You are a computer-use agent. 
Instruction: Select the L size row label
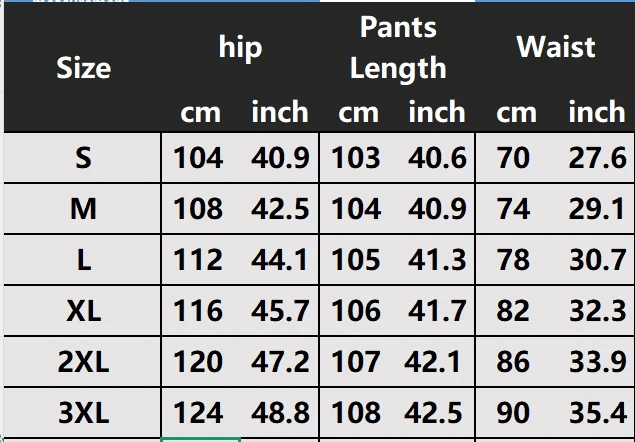[x=83, y=260]
